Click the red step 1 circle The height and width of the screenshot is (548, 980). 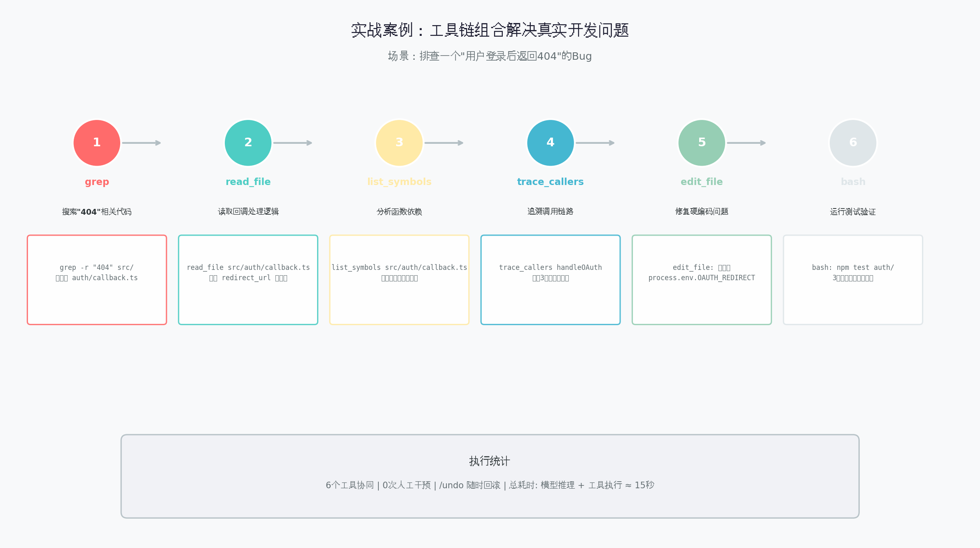coord(97,143)
